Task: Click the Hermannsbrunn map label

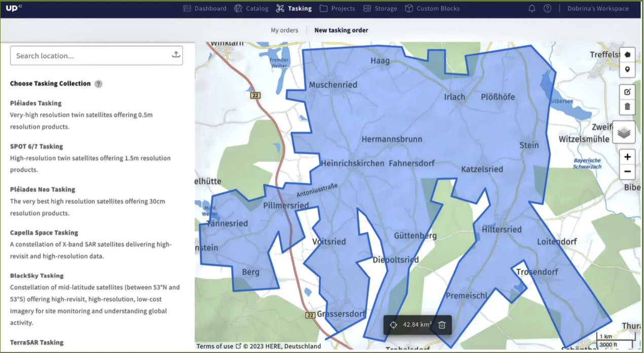Action: [391, 139]
